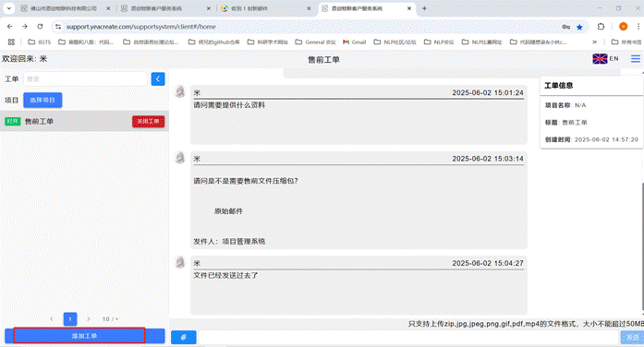Expand hidden bookmarks with double chevron
The width and height of the screenshot is (644, 347).
pyautogui.click(x=594, y=42)
